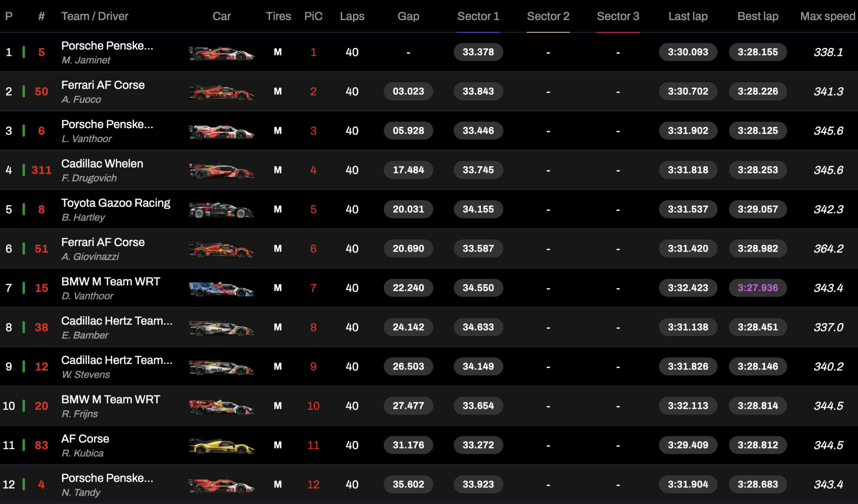This screenshot has height=504, width=858.
Task: Sort by the Sector 1 column header
Action: tap(478, 17)
